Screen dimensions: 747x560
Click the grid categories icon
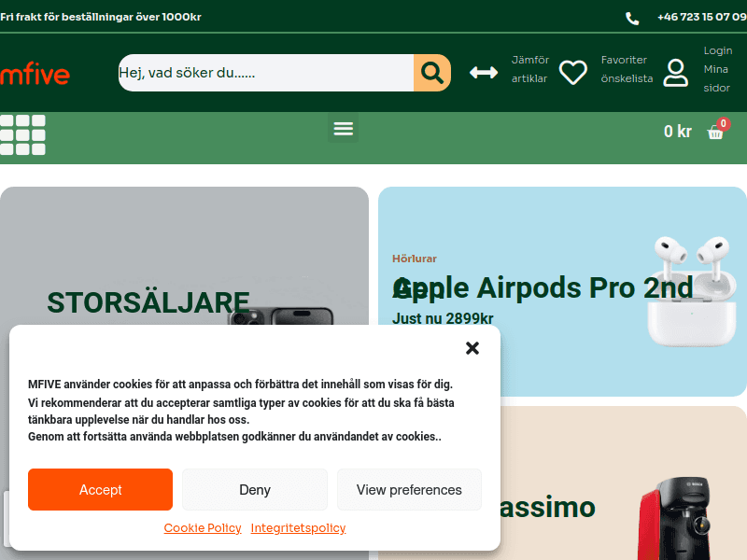point(22,134)
